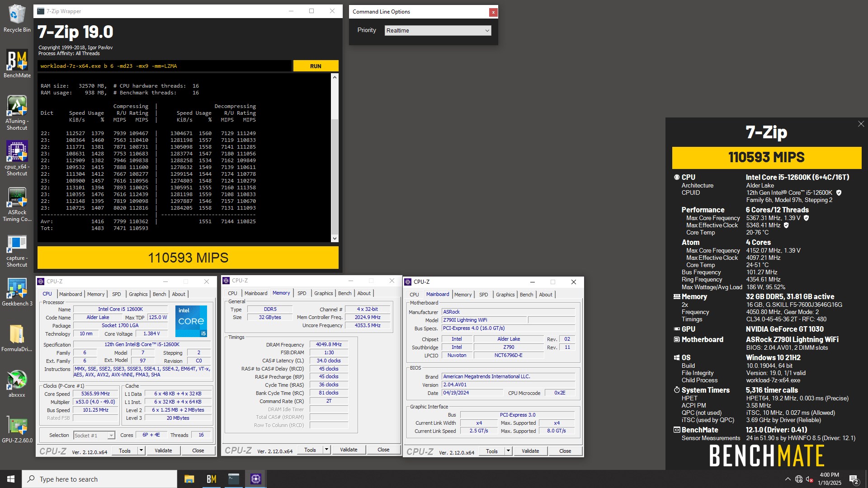
Task: Click the ASRock manufacturer field in CPU-Z
Action: point(509,312)
